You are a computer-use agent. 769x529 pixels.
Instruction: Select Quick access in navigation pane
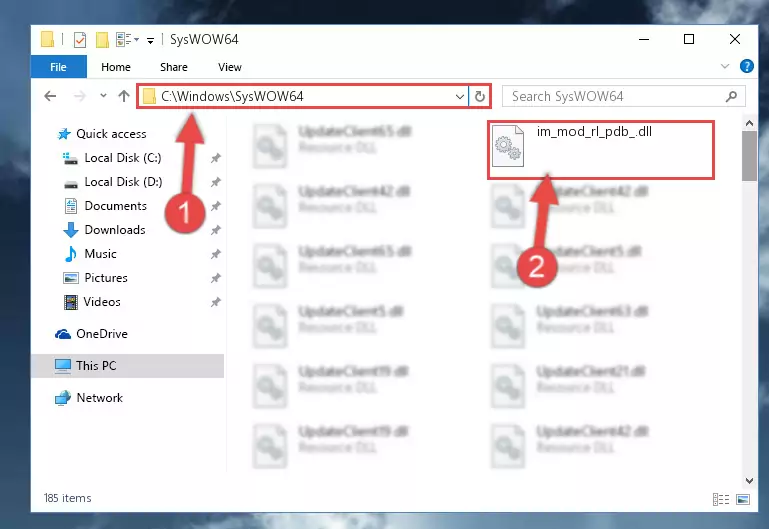102,134
